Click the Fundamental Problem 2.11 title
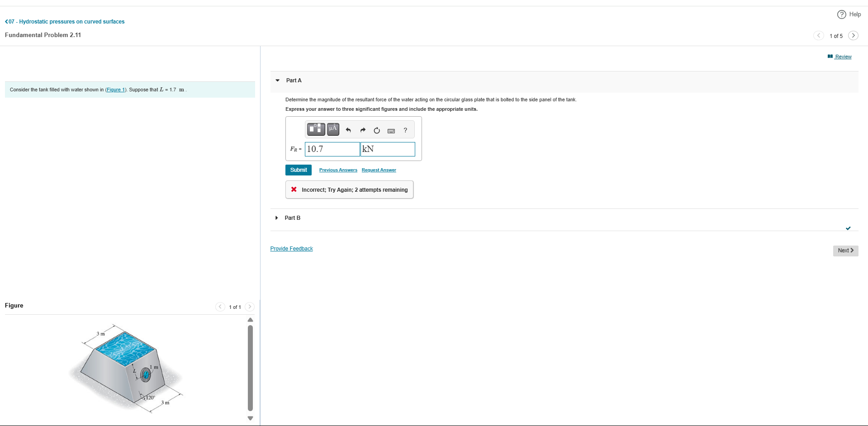 [x=43, y=35]
